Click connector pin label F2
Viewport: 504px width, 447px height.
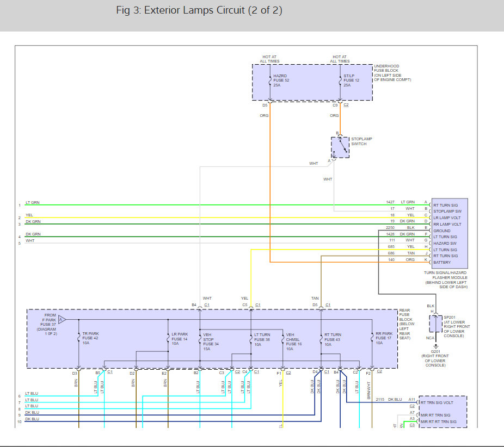368,373
